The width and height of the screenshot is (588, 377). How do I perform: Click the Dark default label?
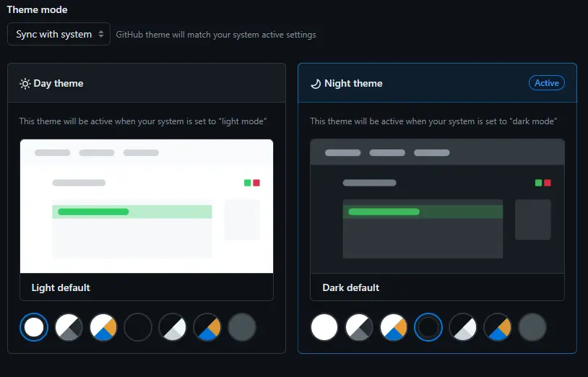[351, 287]
